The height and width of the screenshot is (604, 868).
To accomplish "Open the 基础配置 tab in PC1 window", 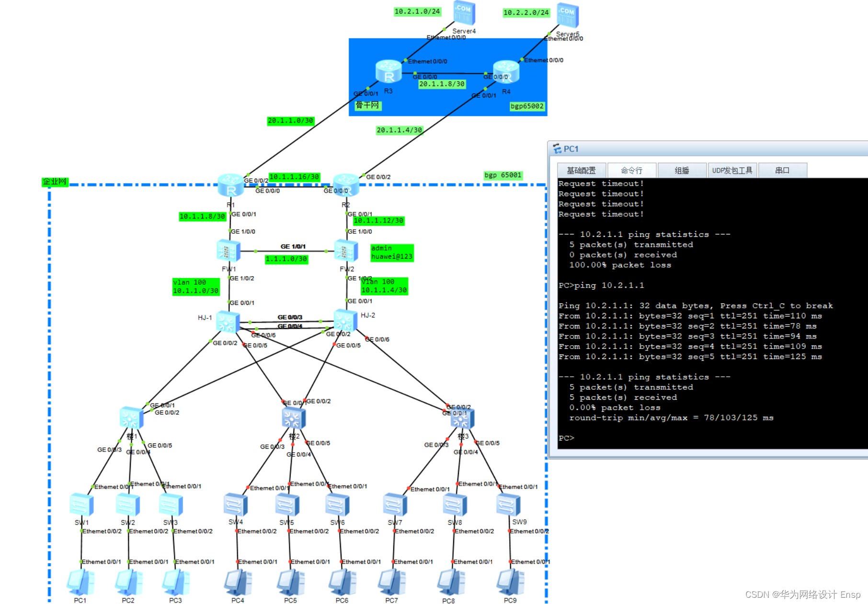I will pos(582,170).
